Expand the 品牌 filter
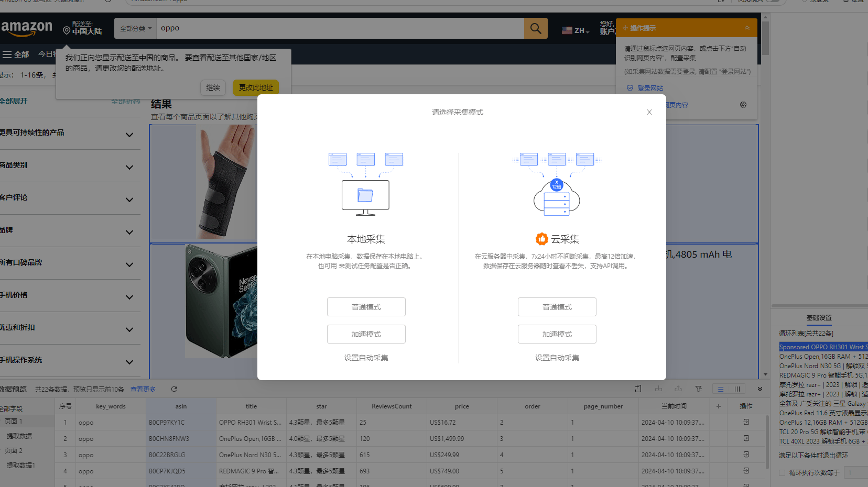 pos(129,232)
